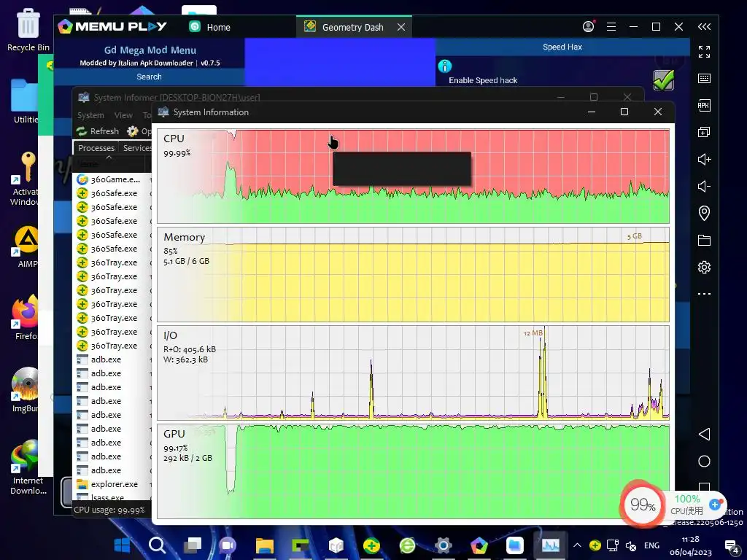This screenshot has width=747, height=560.
Task: Open MEmu account profile icon
Action: pos(589,26)
